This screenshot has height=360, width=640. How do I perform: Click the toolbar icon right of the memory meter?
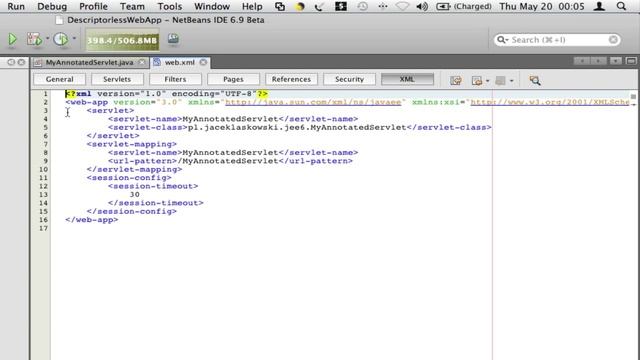(x=173, y=39)
